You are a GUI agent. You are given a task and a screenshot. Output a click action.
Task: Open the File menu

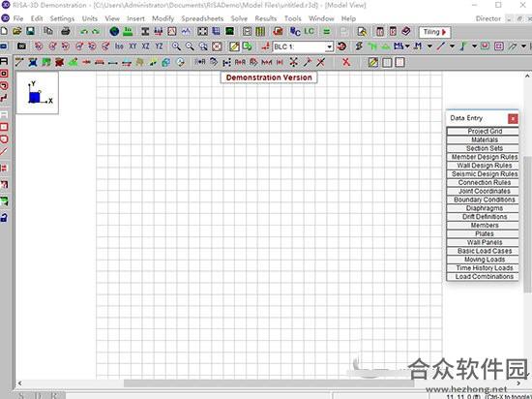coord(18,18)
